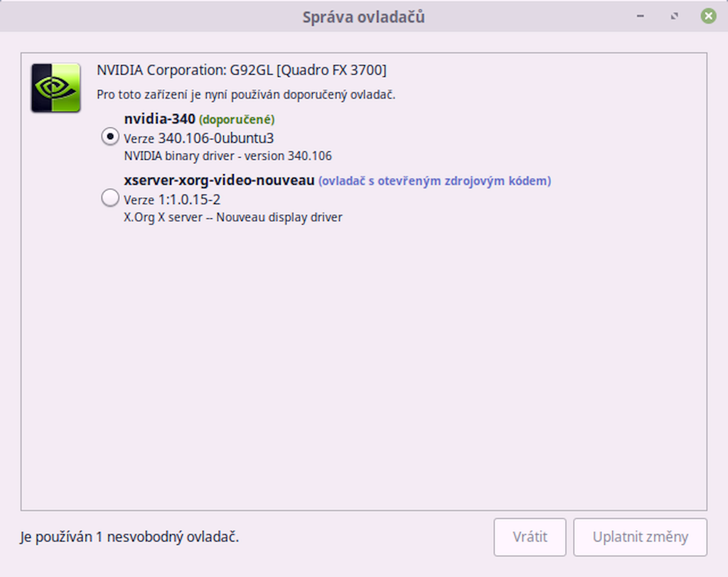Click the Uplatnit změny button
This screenshot has height=577, width=728.
(x=641, y=537)
